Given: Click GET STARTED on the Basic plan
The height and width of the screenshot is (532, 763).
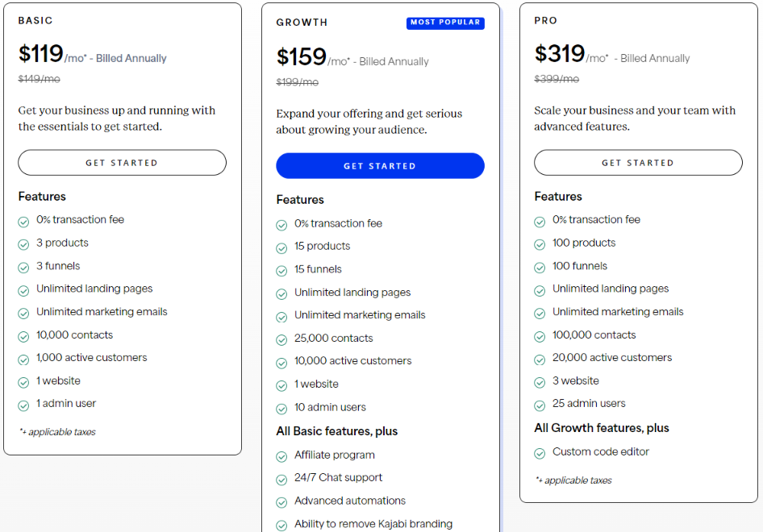Looking at the screenshot, I should (122, 162).
